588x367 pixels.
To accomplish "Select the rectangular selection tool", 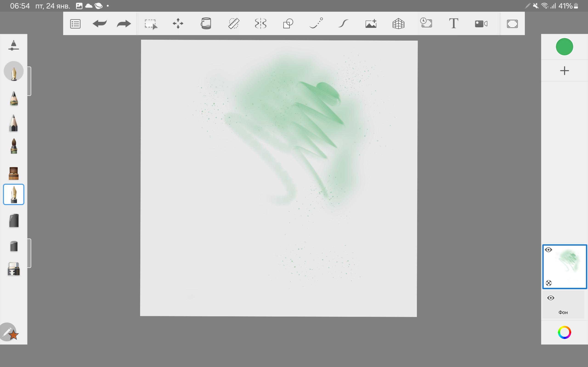I will click(151, 24).
